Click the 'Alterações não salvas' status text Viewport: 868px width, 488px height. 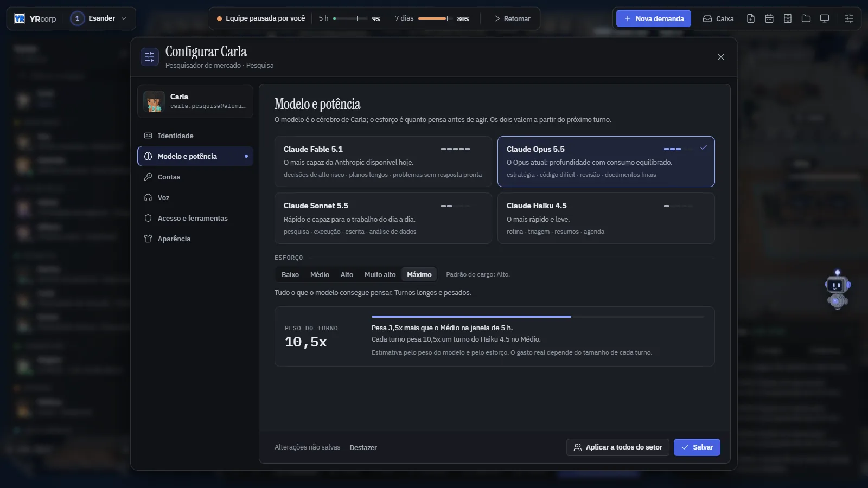307,447
